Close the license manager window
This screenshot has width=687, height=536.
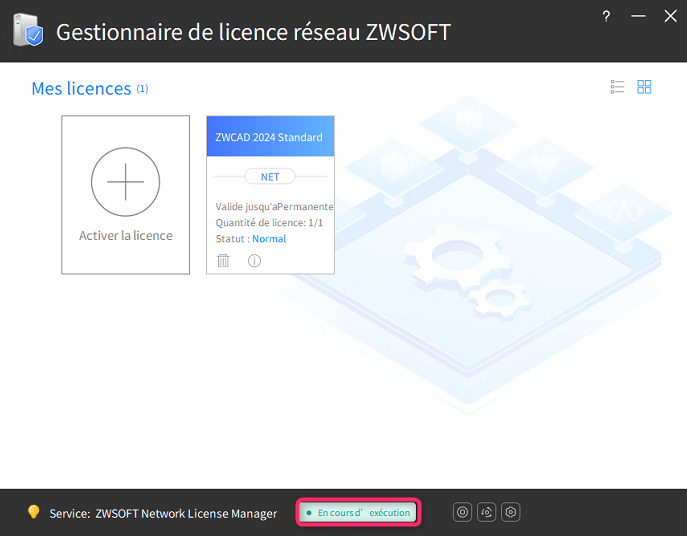tap(670, 16)
